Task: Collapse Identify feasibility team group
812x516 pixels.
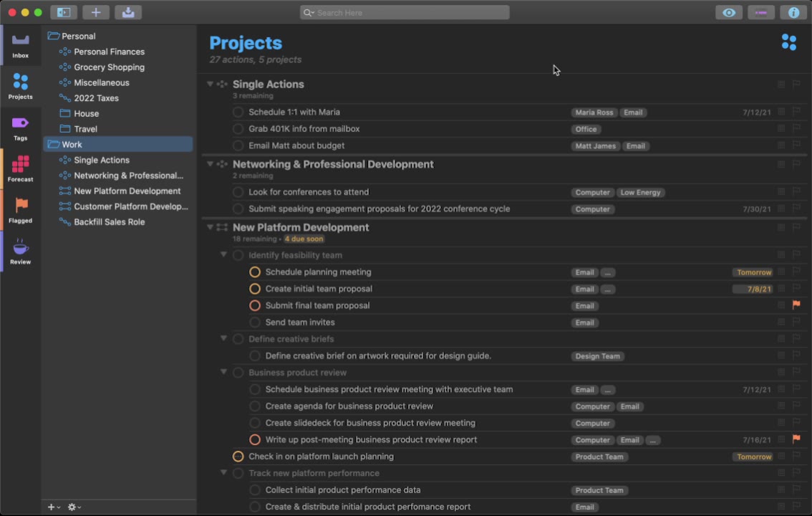Action: pos(223,254)
